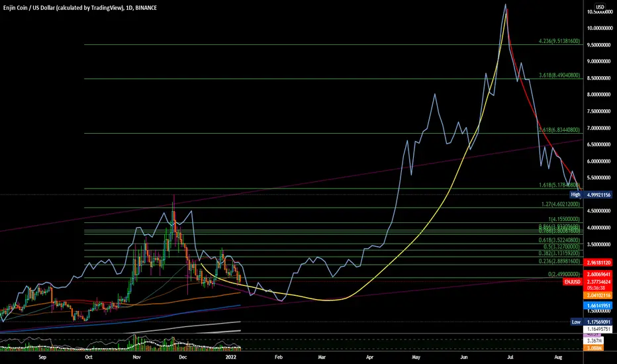Click the current price 2.37734624 label
The image size is (617, 364).
(598, 282)
